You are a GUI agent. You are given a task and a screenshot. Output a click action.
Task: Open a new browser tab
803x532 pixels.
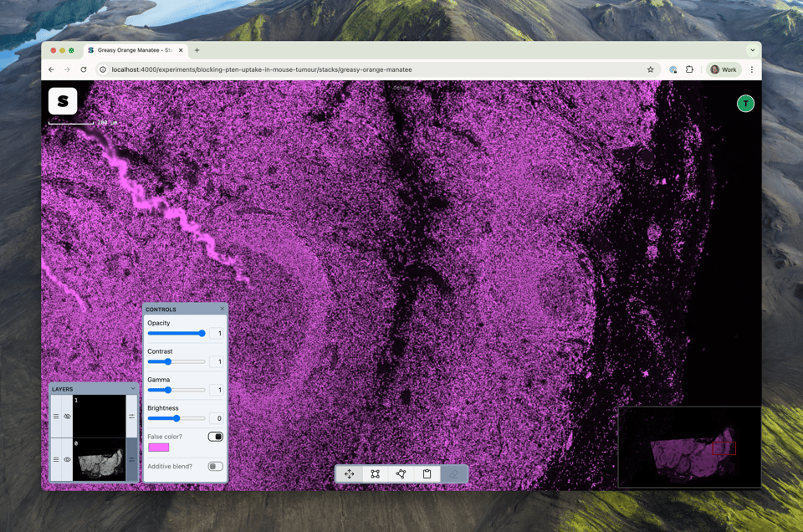coord(197,50)
